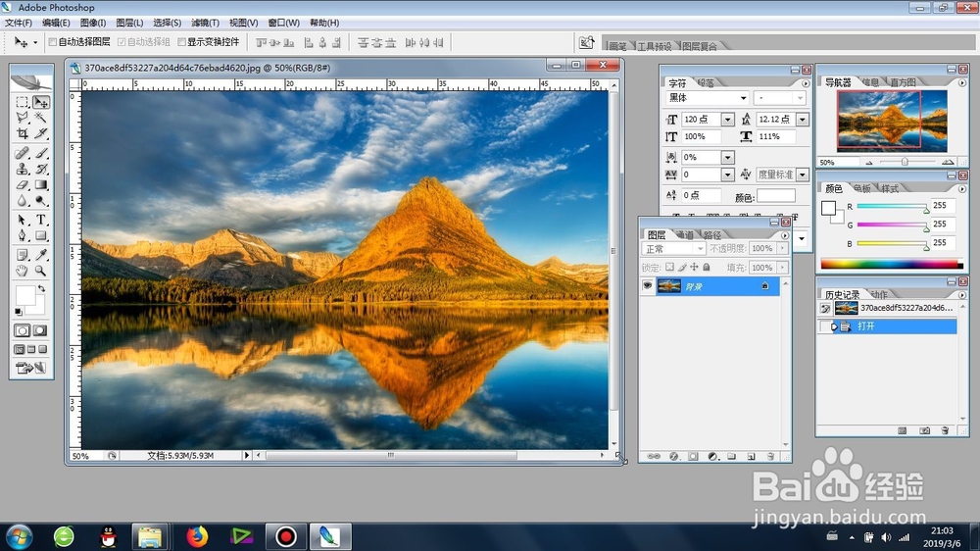Click the Navigator preview thumbnail

click(892, 121)
